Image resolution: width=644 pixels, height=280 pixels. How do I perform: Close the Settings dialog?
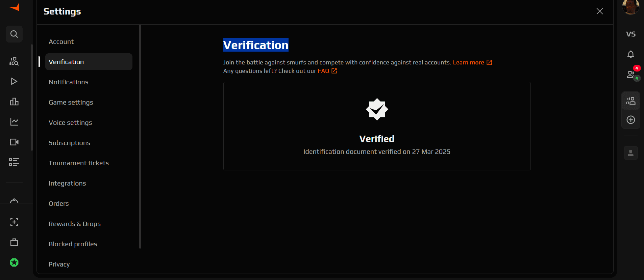[599, 11]
